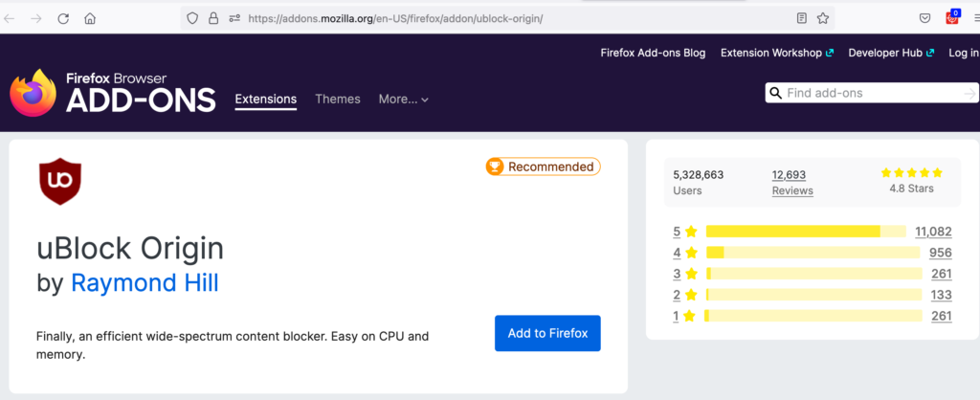Click the "5,328,663" users count
The width and height of the screenshot is (980, 400).
point(698,175)
